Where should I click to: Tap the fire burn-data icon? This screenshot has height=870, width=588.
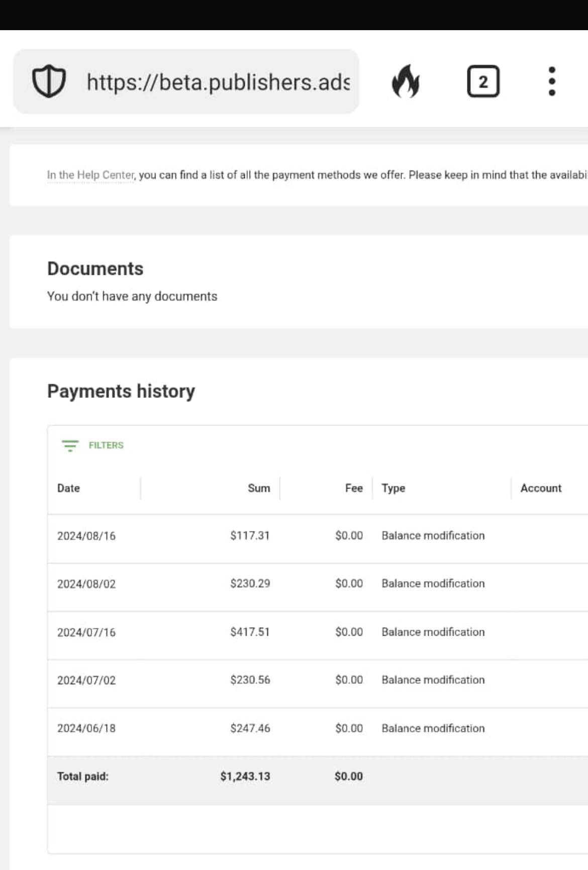click(405, 81)
